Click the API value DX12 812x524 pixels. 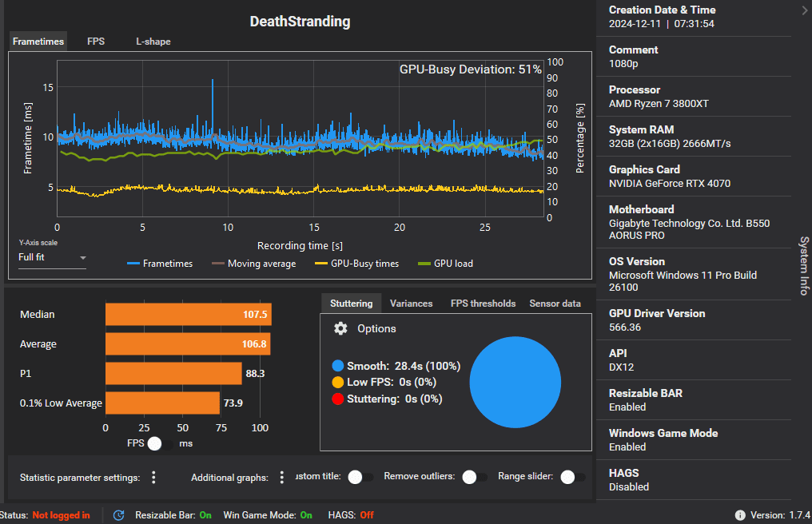622,367
